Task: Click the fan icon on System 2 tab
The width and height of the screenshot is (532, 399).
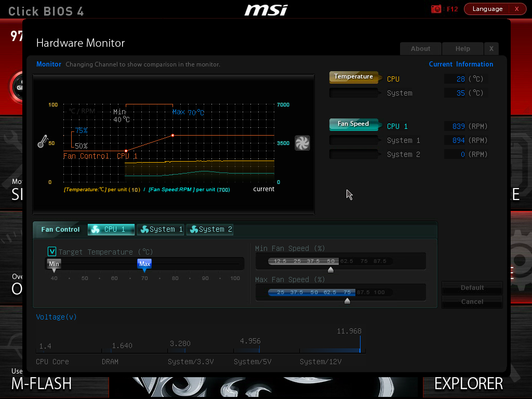Action: click(194, 230)
